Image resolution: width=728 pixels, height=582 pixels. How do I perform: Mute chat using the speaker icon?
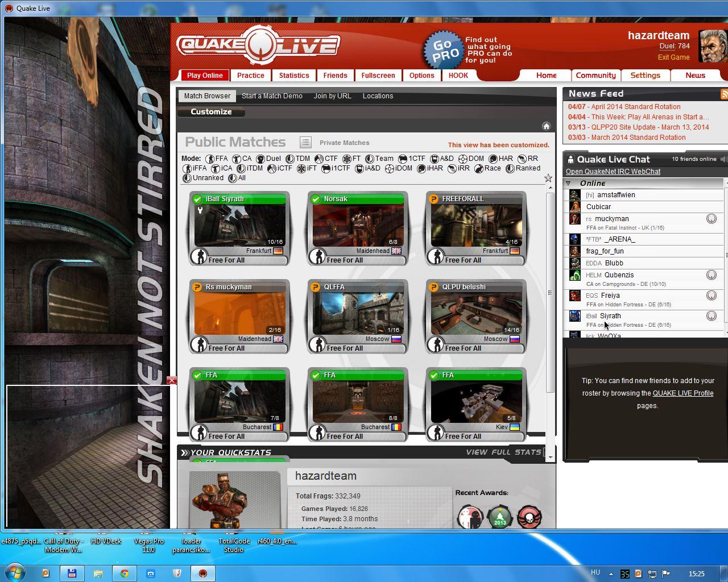pyautogui.click(x=723, y=159)
